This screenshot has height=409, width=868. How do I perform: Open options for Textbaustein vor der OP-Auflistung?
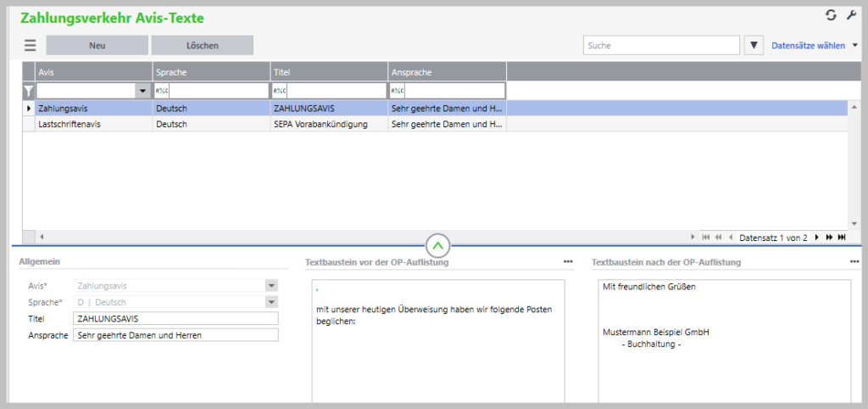click(x=568, y=262)
